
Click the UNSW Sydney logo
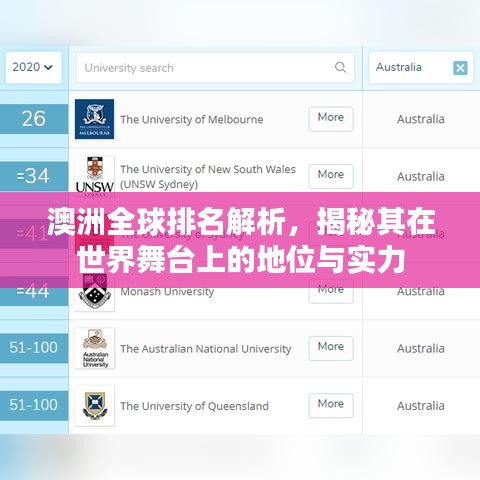(95, 175)
